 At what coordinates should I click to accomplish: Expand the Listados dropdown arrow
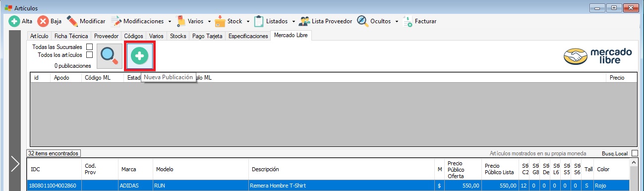[x=293, y=22]
